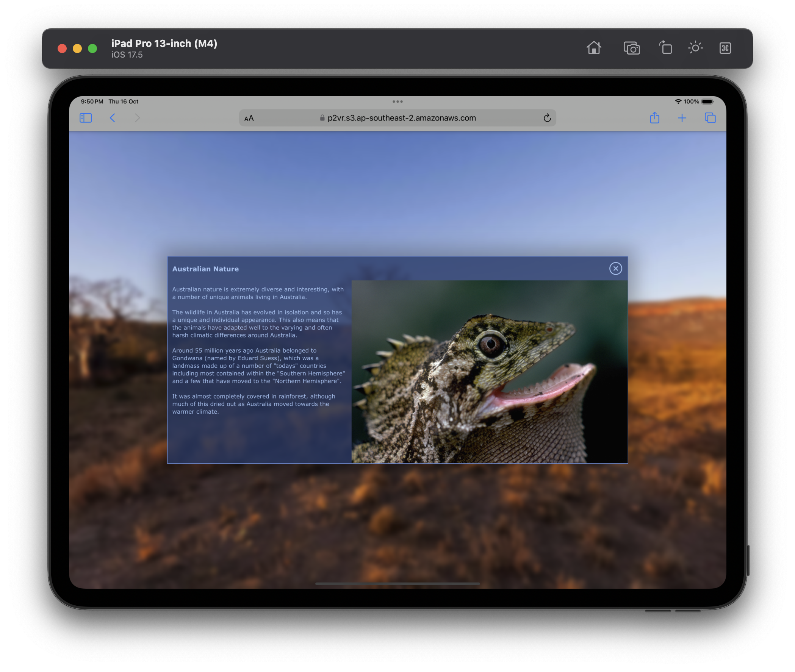Toggle the simulator appearance sun icon
Screen dimensions: 795x672
click(695, 48)
